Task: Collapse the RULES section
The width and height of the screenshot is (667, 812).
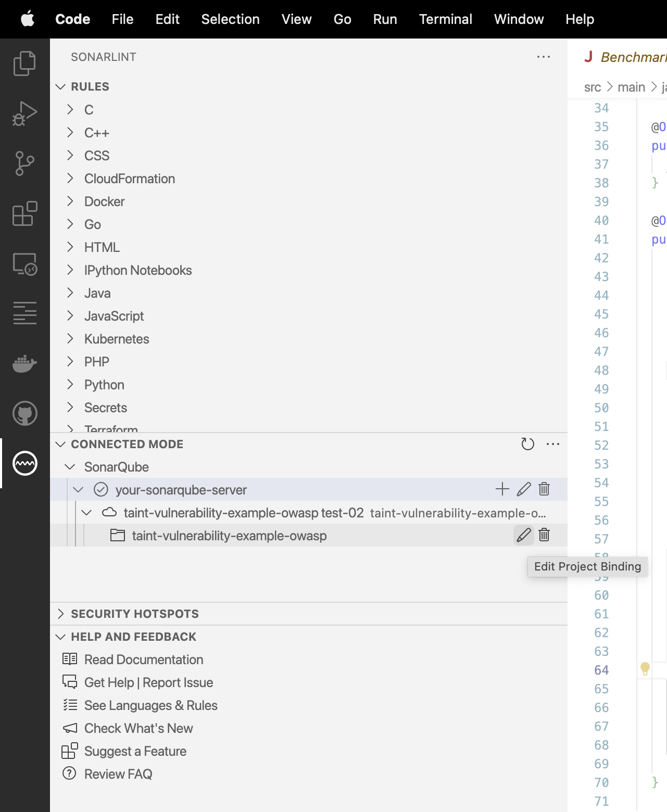Action: (60, 86)
